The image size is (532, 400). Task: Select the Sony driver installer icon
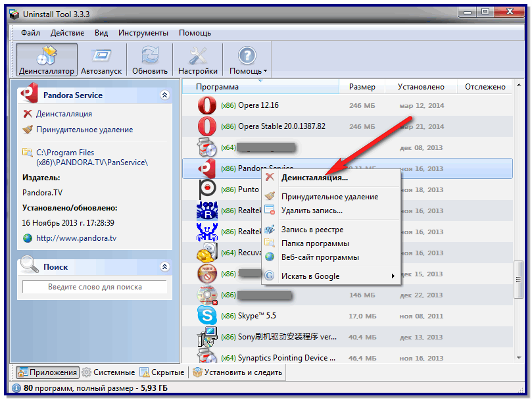(207, 337)
